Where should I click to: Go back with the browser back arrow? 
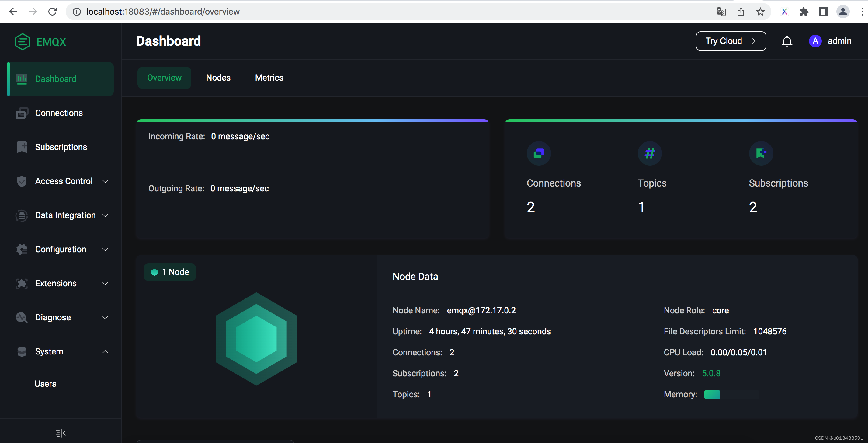[x=13, y=12]
